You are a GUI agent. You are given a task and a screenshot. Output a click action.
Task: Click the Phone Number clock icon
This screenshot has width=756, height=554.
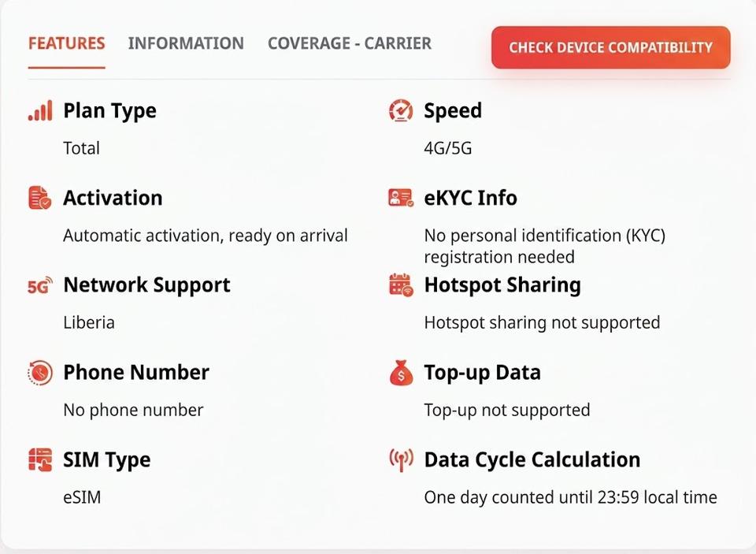40,373
